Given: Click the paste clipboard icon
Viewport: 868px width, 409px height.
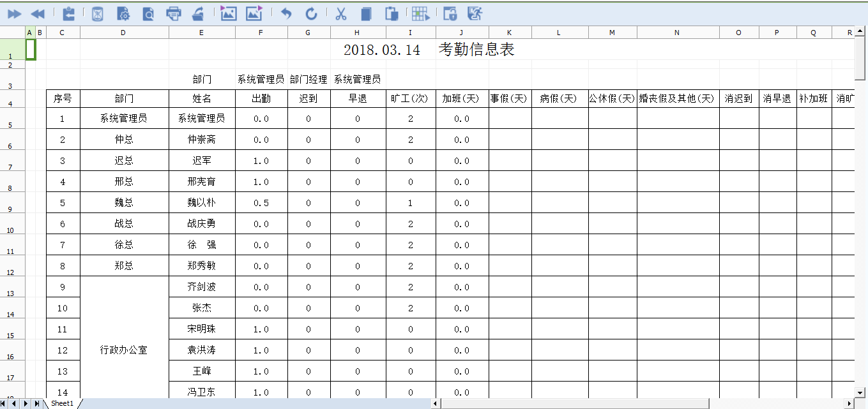Looking at the screenshot, I should click(x=392, y=13).
